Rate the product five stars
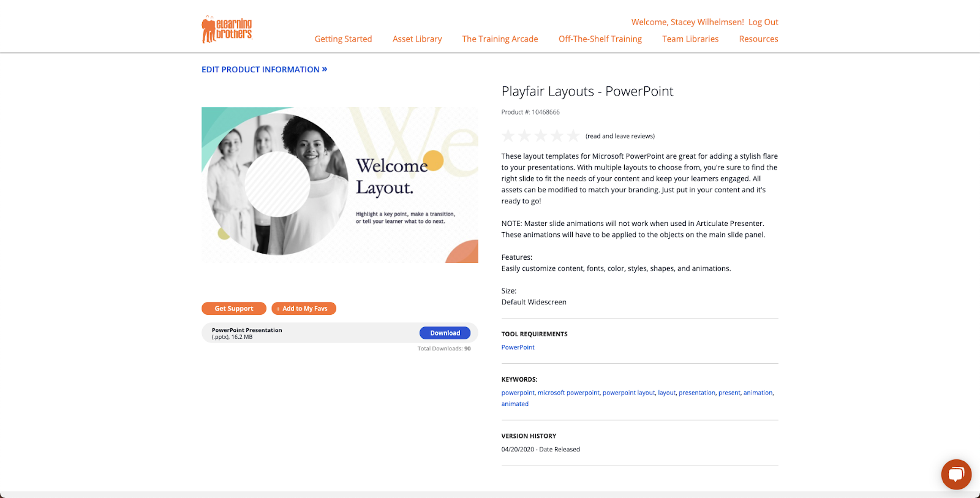Image resolution: width=980 pixels, height=498 pixels. coord(573,135)
